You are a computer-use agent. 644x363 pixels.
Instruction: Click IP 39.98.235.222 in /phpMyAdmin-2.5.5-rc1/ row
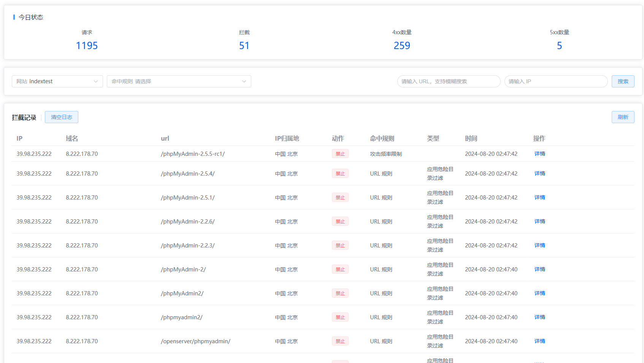coord(34,154)
